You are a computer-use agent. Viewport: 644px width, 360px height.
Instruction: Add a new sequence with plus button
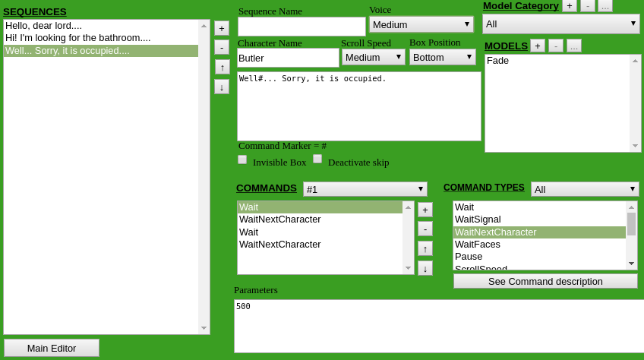(x=222, y=28)
